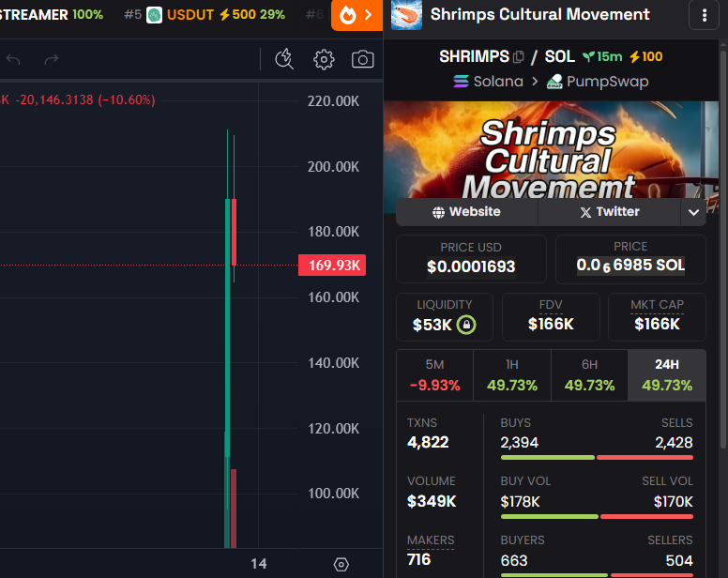This screenshot has height=578, width=728.
Task: Click the buys versus sells ratio bar
Action: click(x=597, y=458)
